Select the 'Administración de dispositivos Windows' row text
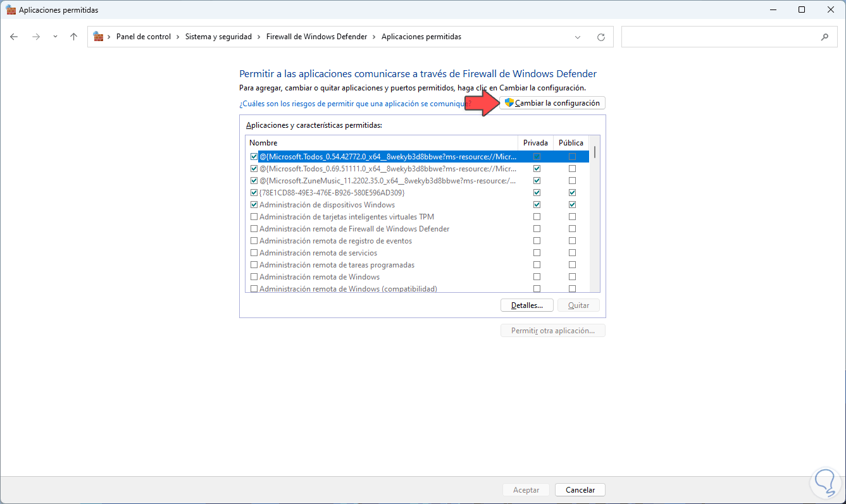Image resolution: width=846 pixels, height=504 pixels. (327, 205)
